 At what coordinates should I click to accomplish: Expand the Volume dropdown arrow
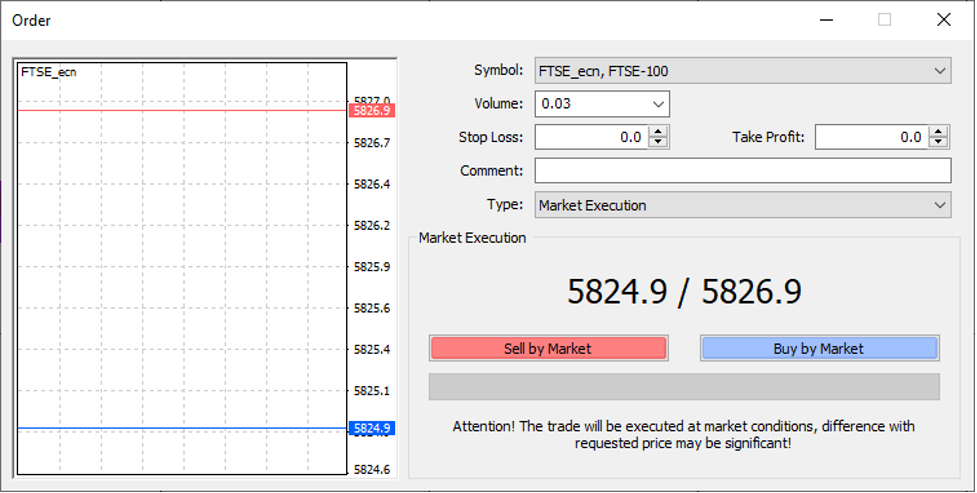(x=658, y=104)
